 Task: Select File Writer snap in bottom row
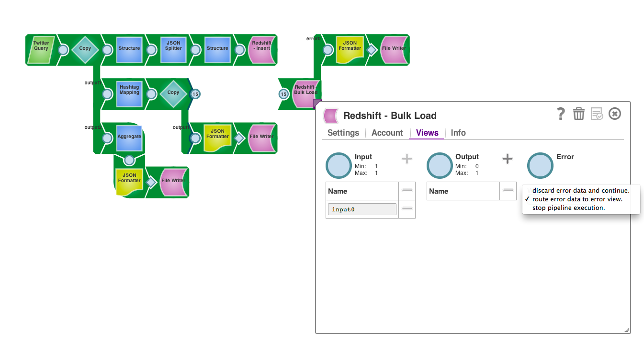(x=173, y=181)
